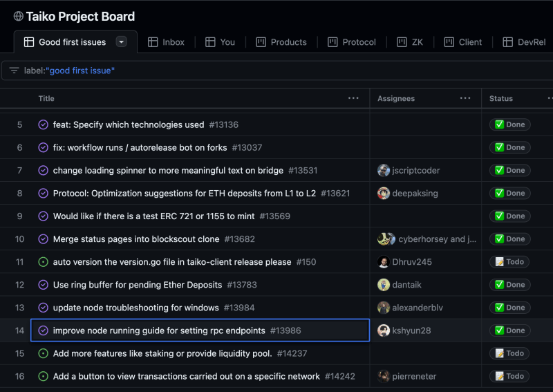This screenshot has width=553, height=392.
Task: Open the Good first issues view options dropdown
Action: 122,42
